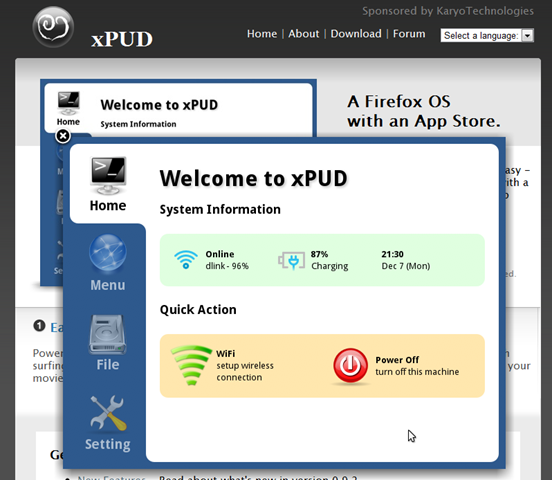
Task: Click the Sponsored by KaryoTechnologies link
Action: coord(448,11)
